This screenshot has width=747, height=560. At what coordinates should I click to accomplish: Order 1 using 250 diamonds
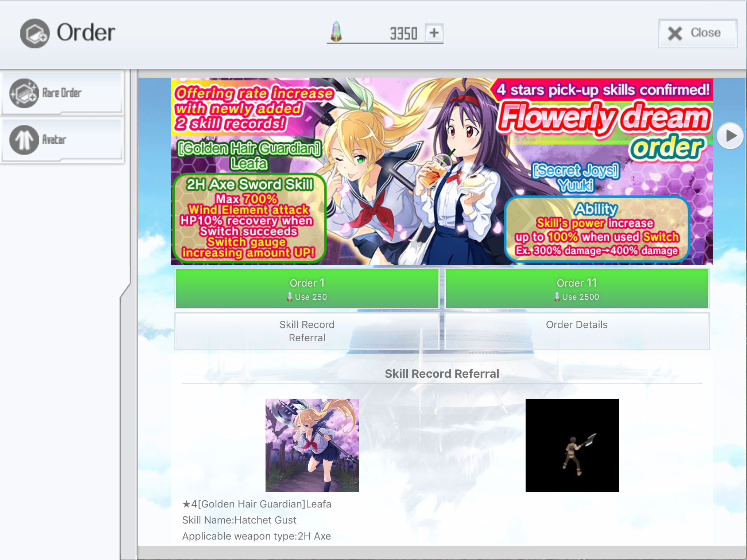pos(307,289)
